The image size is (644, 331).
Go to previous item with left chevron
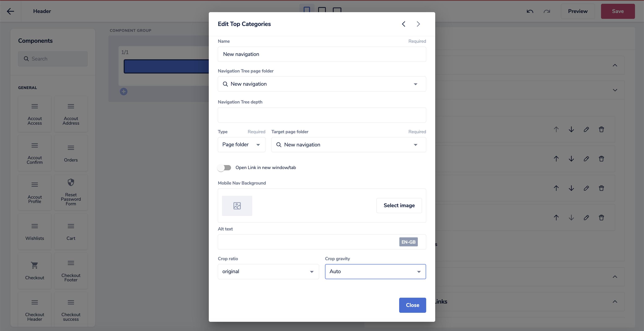tap(404, 24)
